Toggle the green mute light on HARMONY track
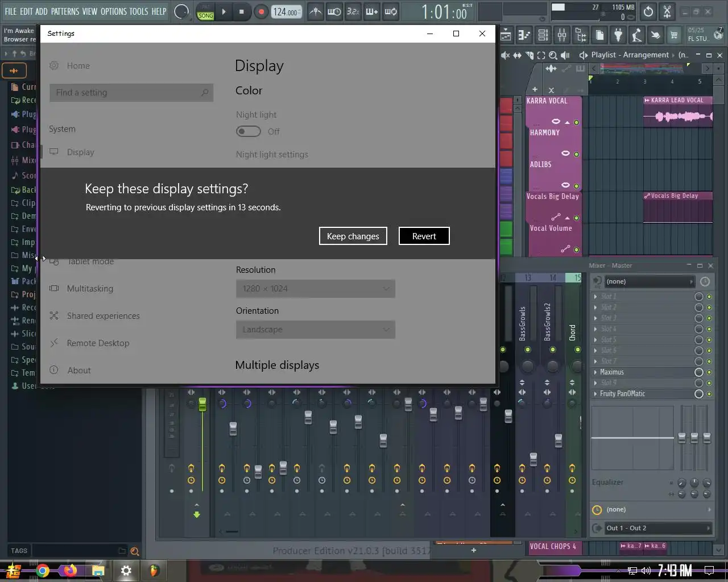Screen dimensions: 728x582 pyautogui.click(x=576, y=154)
